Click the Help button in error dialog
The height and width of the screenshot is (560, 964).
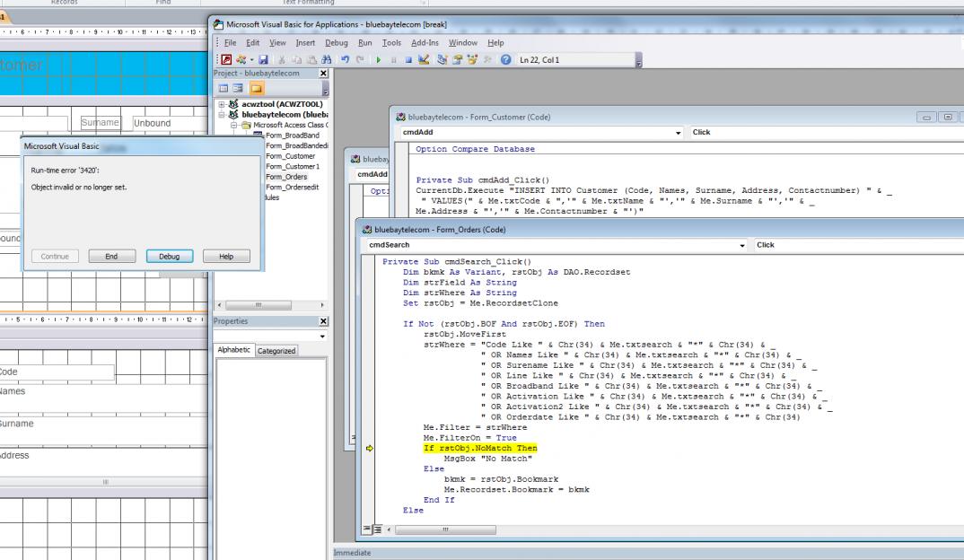[x=226, y=257]
